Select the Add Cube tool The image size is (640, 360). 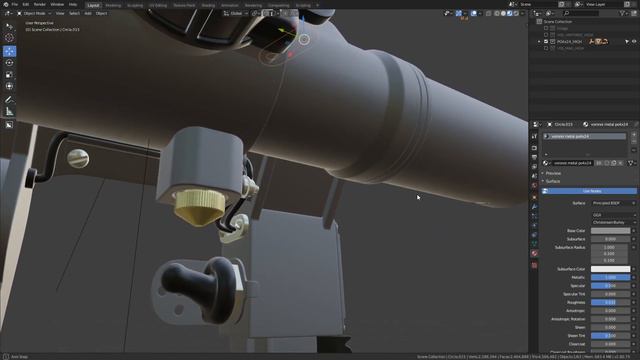click(x=9, y=125)
